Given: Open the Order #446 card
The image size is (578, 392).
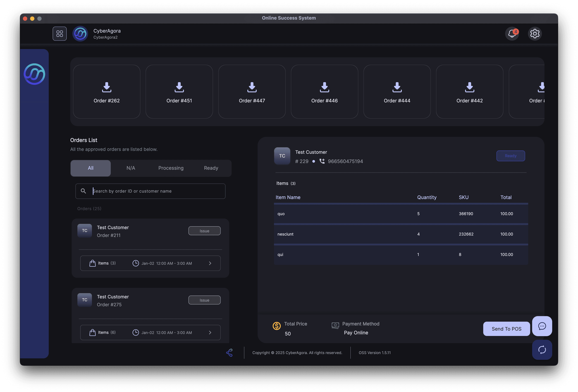Looking at the screenshot, I should point(324,92).
